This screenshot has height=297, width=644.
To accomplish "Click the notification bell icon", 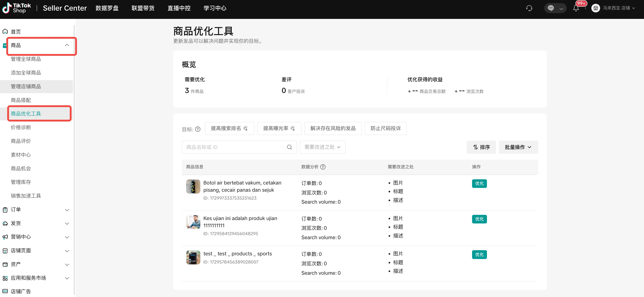I will click(x=576, y=8).
